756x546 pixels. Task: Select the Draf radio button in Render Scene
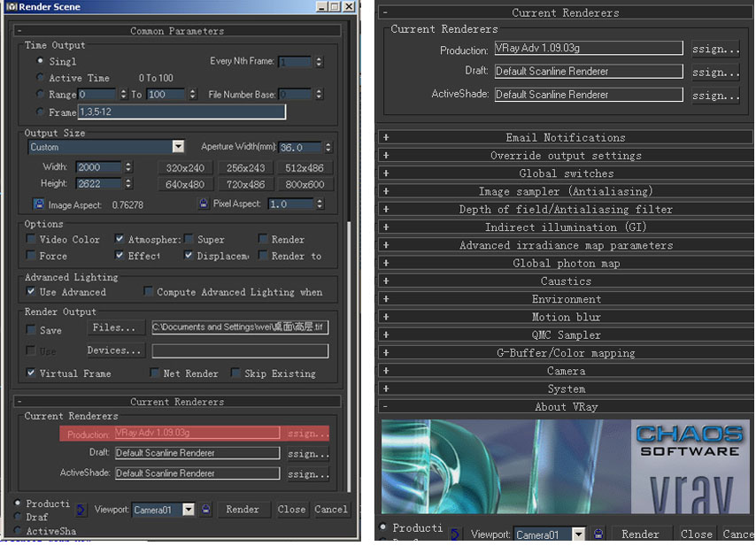[18, 516]
